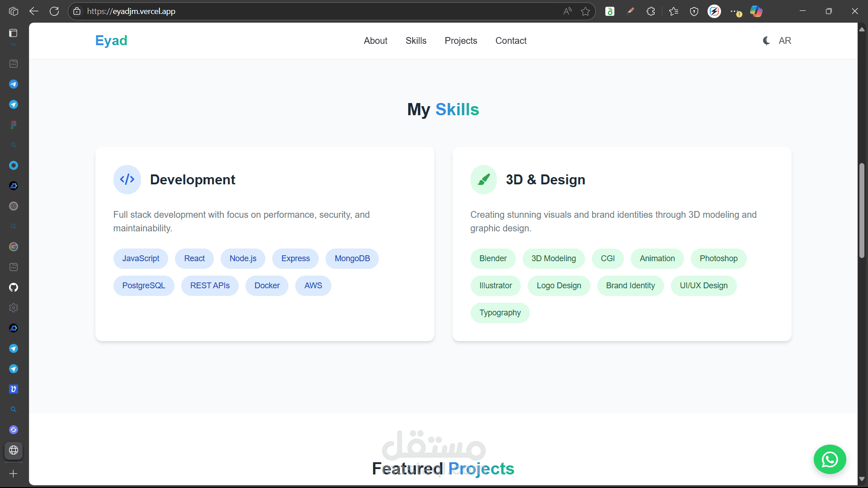
Task: Open GitHub from the browser sidebar
Action: (x=14, y=287)
